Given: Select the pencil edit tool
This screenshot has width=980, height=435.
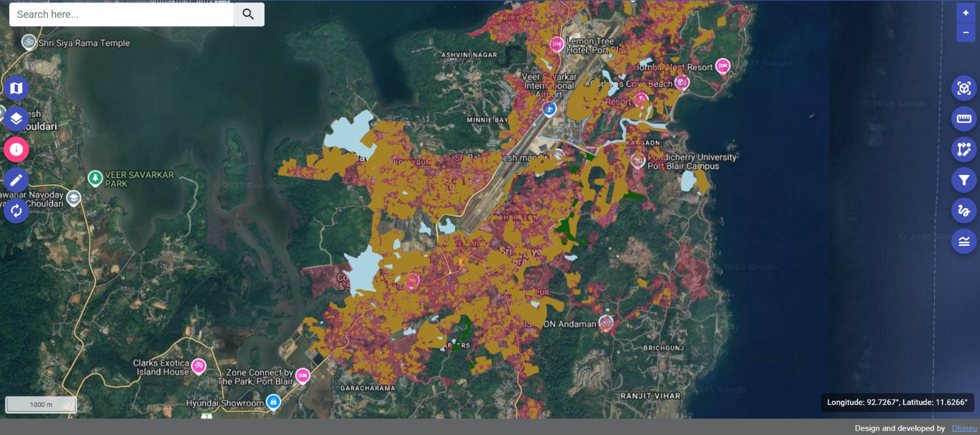Looking at the screenshot, I should [x=17, y=180].
